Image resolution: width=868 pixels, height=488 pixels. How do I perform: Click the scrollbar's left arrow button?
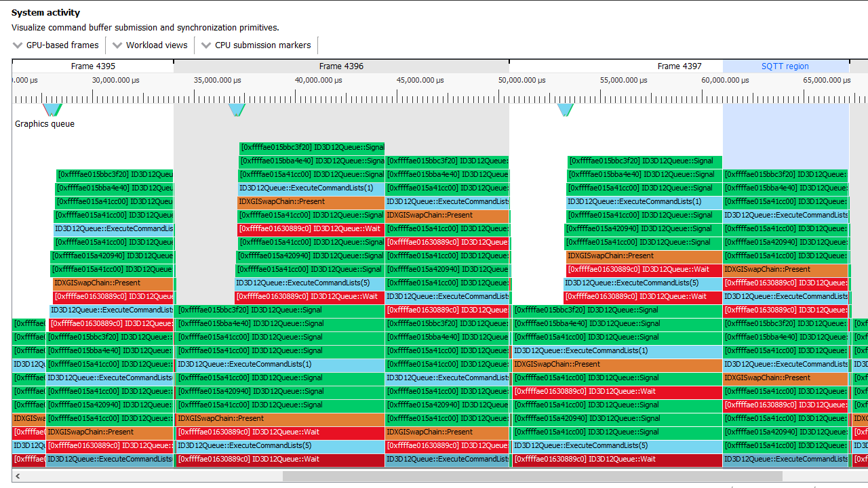click(18, 476)
